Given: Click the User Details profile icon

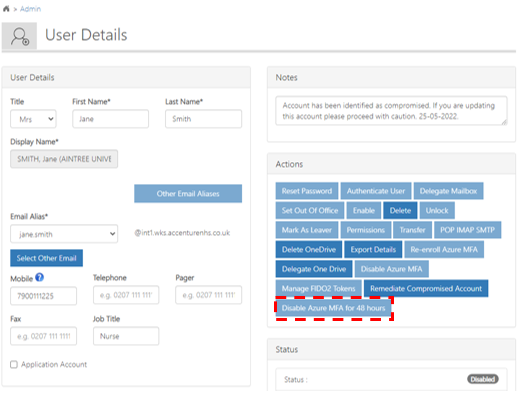Looking at the screenshot, I should click(19, 36).
